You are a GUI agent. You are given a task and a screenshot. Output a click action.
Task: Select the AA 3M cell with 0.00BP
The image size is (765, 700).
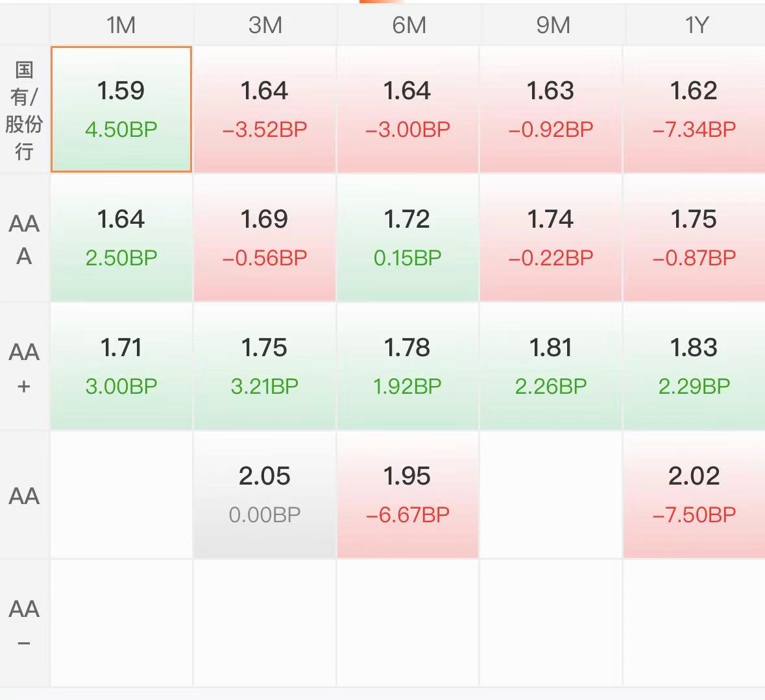[265, 494]
